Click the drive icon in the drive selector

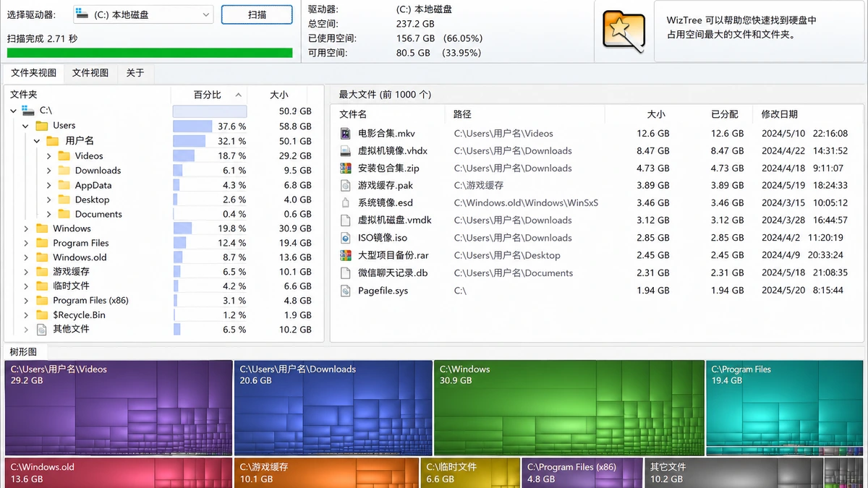(83, 14)
